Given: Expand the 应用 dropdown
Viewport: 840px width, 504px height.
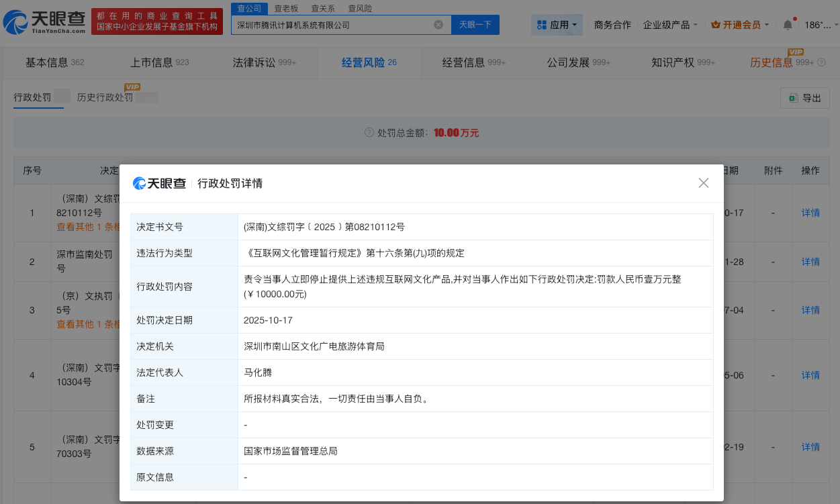Looking at the screenshot, I should pos(559,24).
